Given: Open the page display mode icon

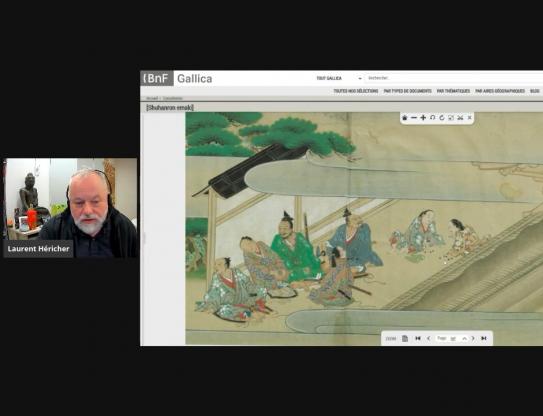Looking at the screenshot, I should pos(405,338).
